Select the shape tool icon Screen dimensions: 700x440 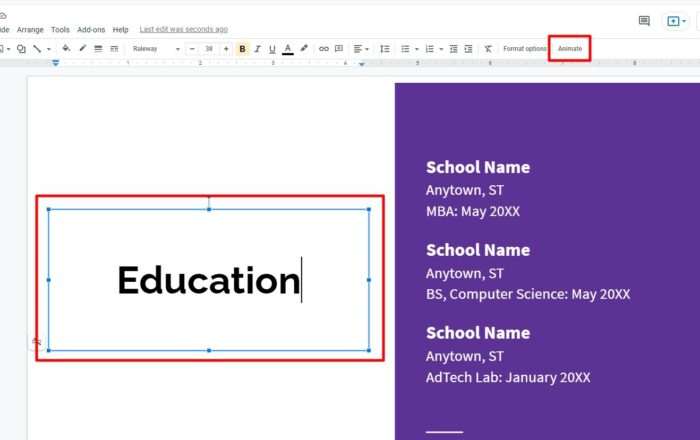coord(21,49)
